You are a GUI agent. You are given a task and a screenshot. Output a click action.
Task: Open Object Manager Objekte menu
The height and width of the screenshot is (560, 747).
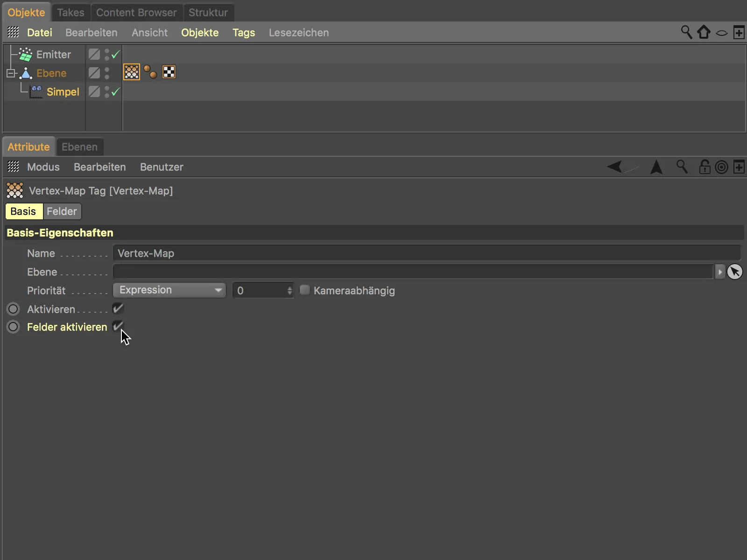(x=200, y=33)
